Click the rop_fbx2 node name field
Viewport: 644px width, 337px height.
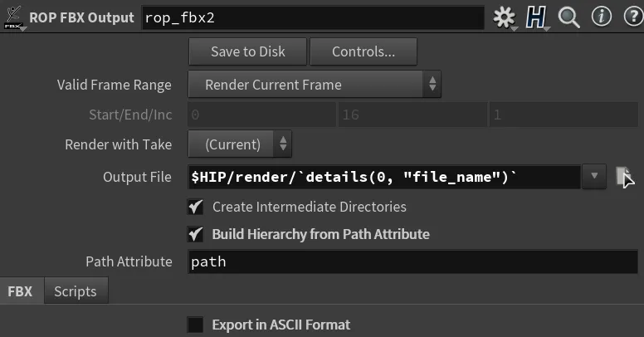pos(313,17)
